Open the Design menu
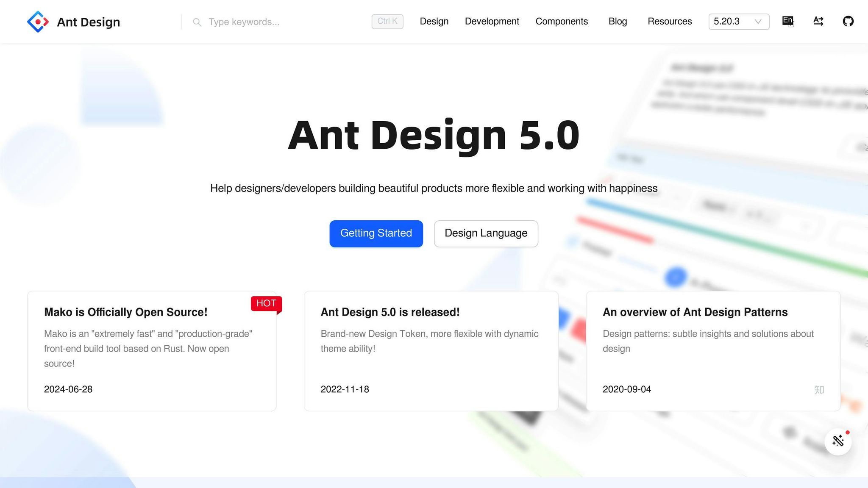 point(434,22)
